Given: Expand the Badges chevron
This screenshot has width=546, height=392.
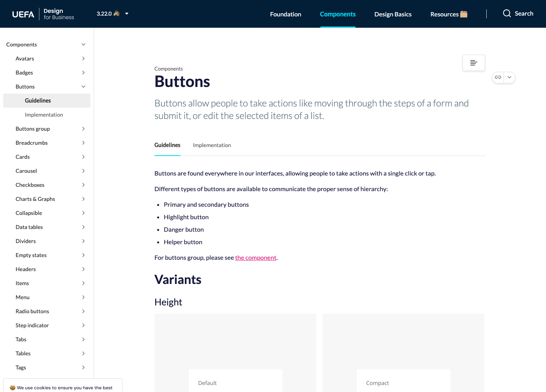Looking at the screenshot, I should (x=83, y=73).
